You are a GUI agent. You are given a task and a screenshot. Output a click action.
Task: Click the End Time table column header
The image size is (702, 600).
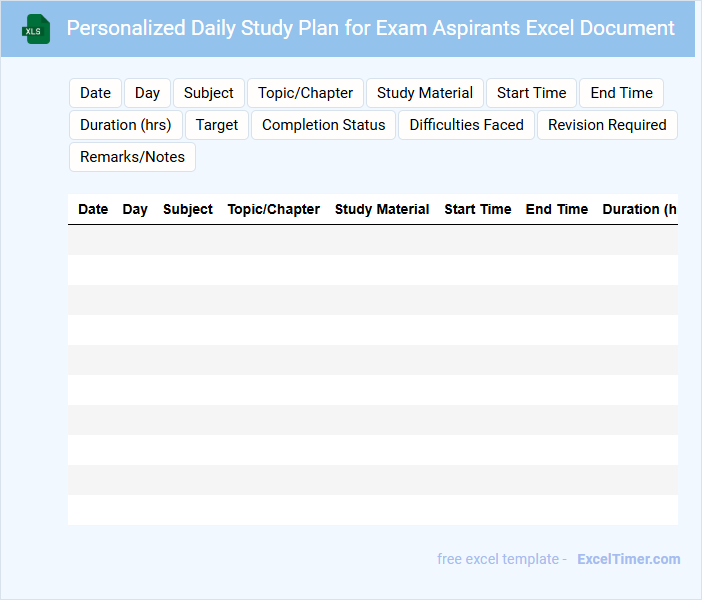(x=557, y=209)
